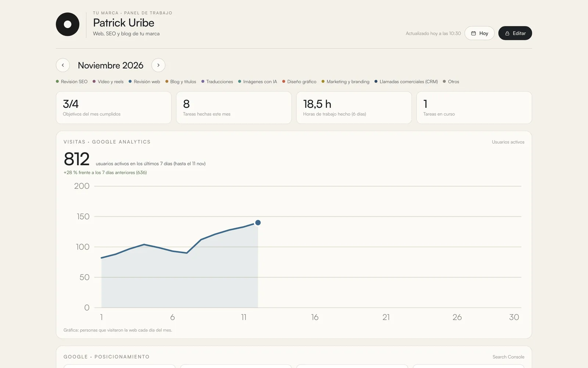Click the x-axis label 16 on chart

click(x=315, y=317)
